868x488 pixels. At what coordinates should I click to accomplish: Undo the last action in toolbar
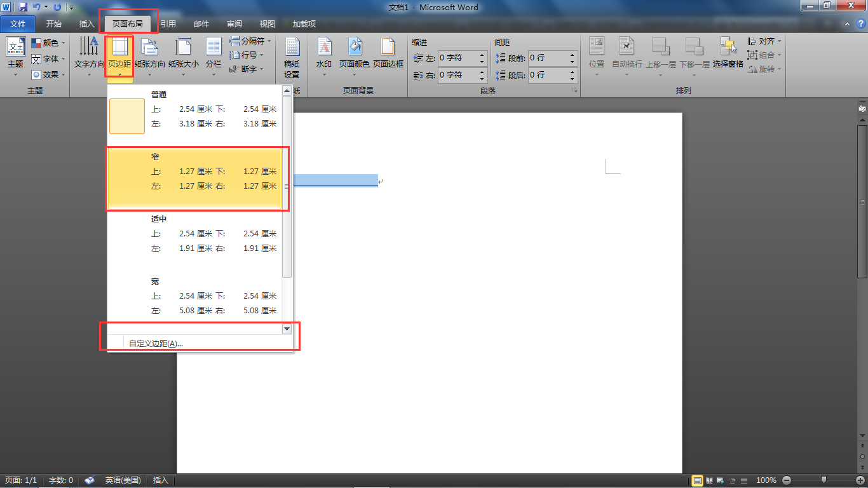pyautogui.click(x=36, y=8)
